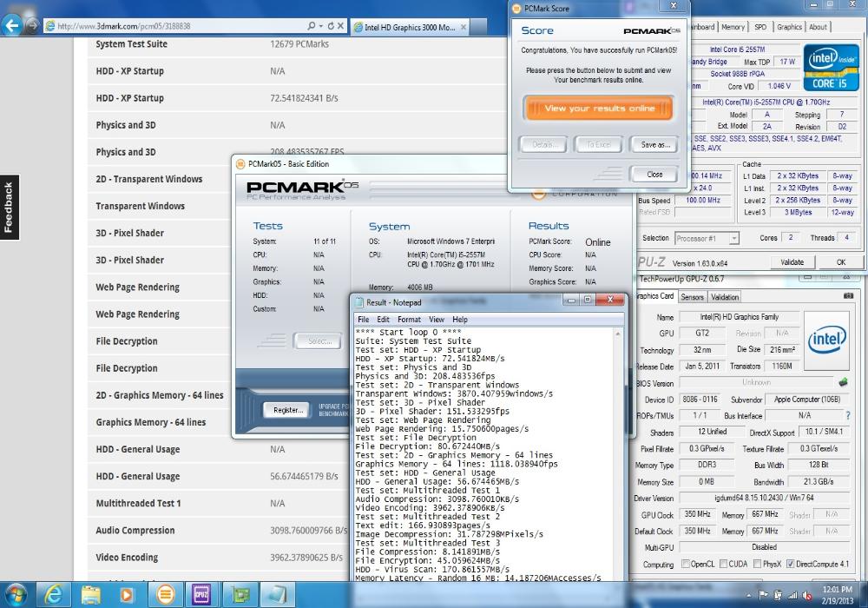Click 'Intel(R) HD Graphics Family' name field in GPU-Z
This screenshot has width=868, height=608.
[x=739, y=317]
